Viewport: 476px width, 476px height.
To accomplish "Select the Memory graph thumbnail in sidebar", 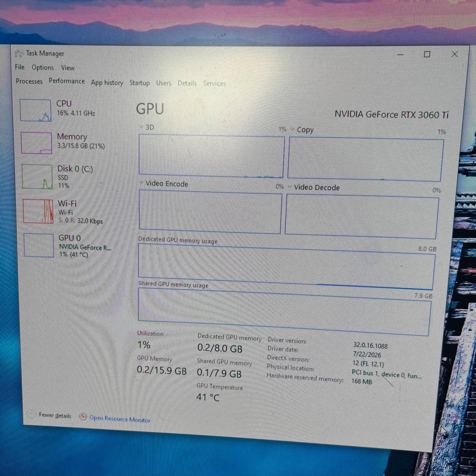I will (x=36, y=143).
